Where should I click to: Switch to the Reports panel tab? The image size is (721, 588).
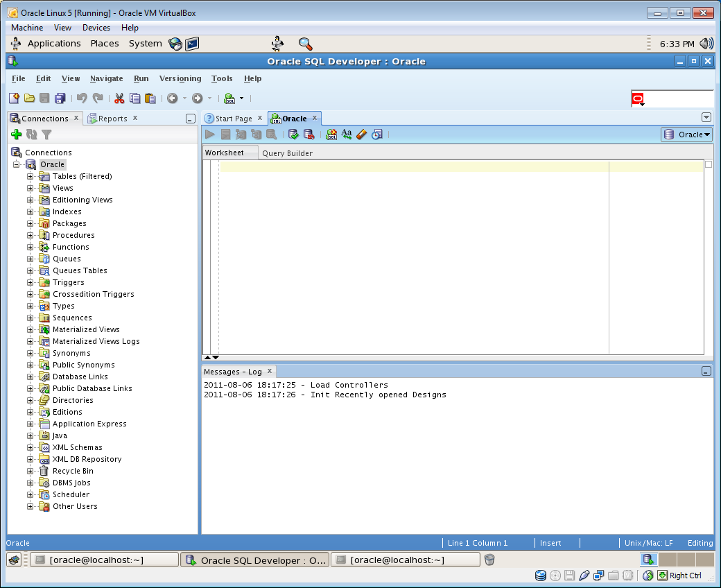point(112,119)
